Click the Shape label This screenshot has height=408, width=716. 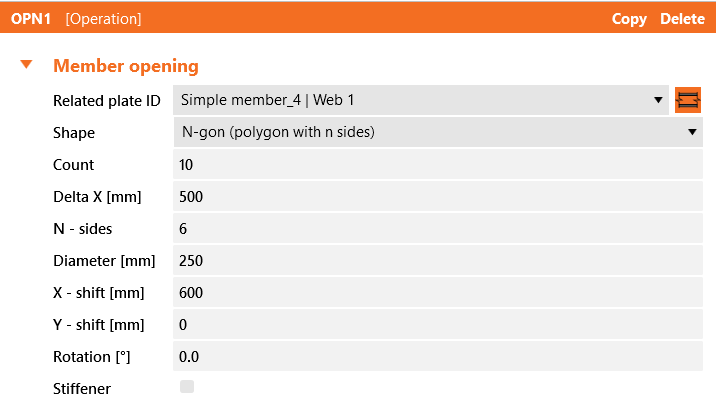pos(74,132)
